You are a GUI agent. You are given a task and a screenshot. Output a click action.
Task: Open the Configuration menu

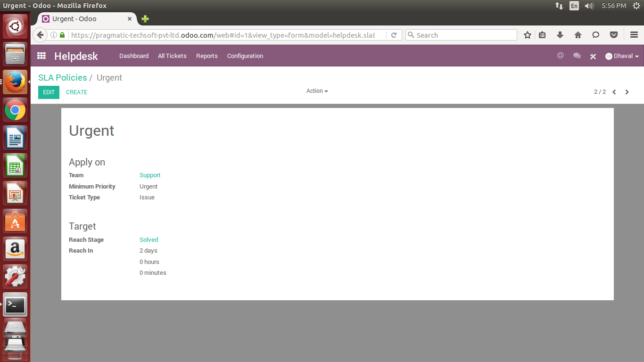pos(245,56)
